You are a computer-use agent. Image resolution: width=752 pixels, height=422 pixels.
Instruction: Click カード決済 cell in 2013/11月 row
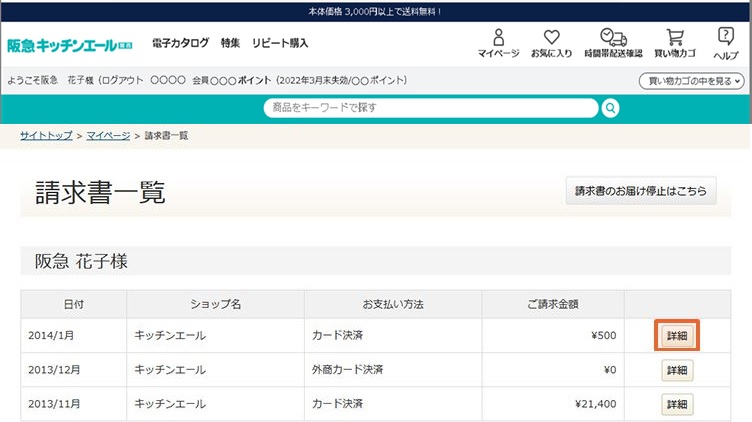[393, 404]
